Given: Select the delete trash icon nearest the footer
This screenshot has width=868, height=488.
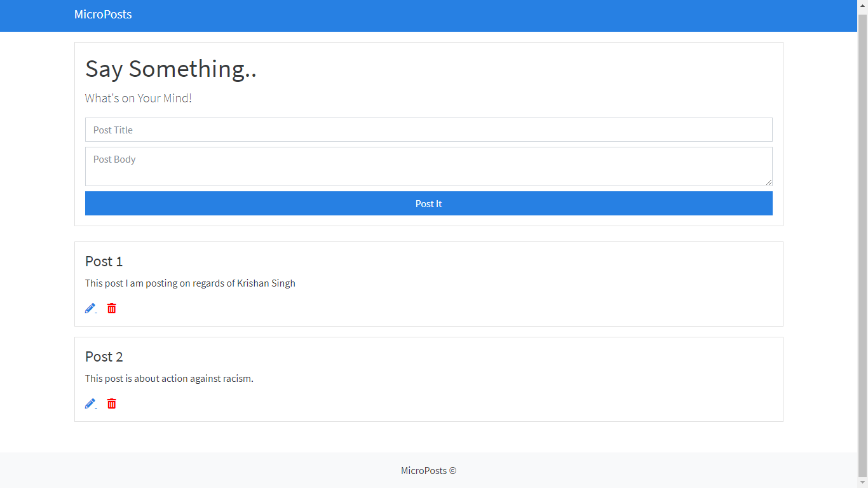Looking at the screenshot, I should (111, 403).
